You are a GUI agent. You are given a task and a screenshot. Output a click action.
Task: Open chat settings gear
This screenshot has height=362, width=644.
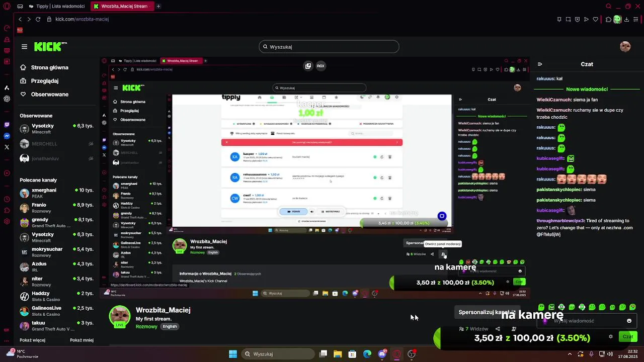coord(611,337)
